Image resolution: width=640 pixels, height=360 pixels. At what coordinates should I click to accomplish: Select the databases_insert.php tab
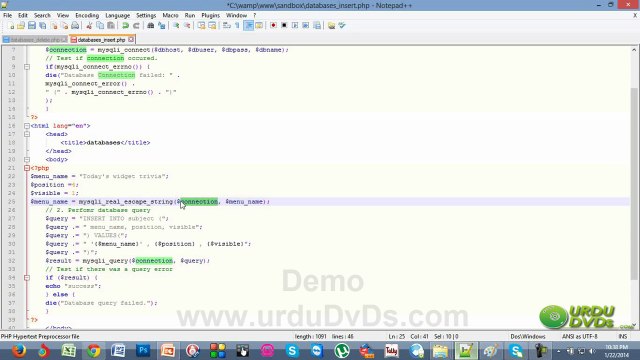(x=101, y=40)
